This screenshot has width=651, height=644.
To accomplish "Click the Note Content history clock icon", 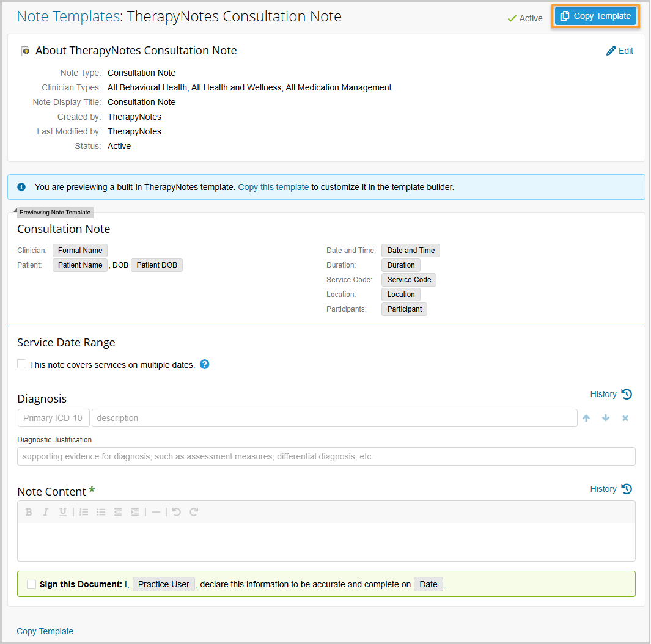I will click(x=627, y=489).
